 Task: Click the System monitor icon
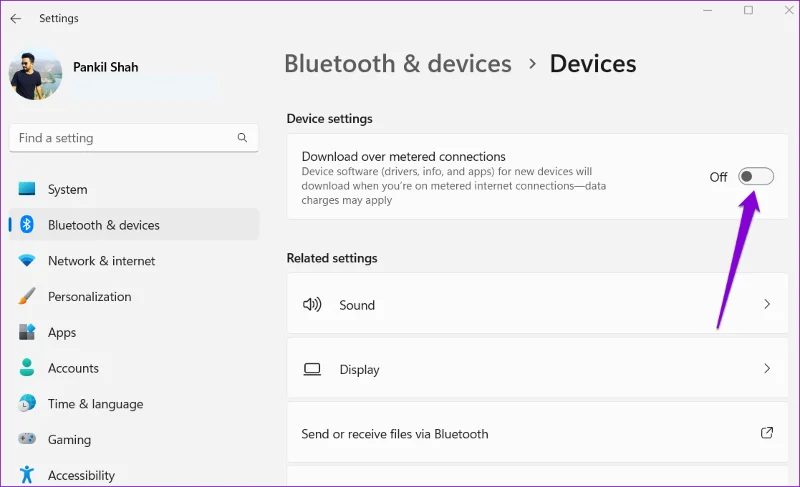[27, 189]
